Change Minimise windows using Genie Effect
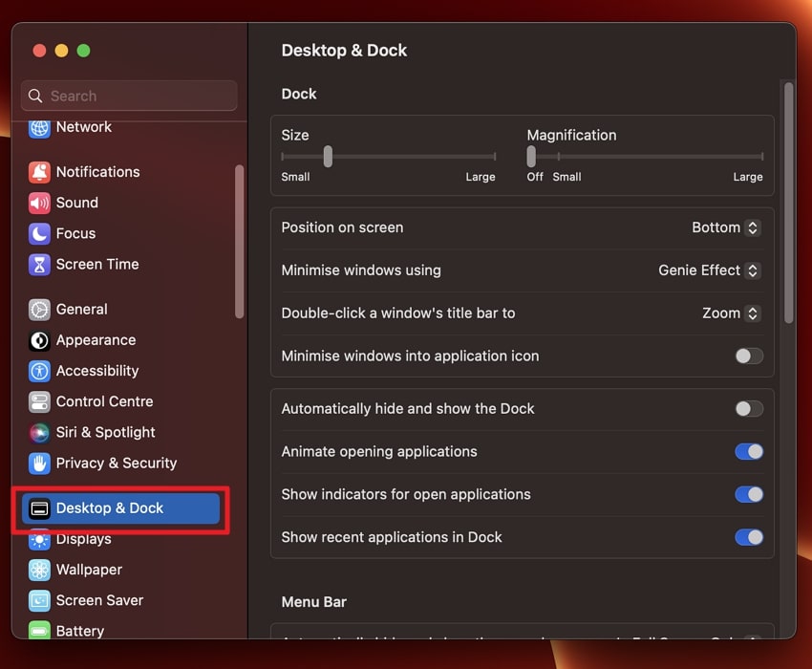Image resolution: width=812 pixels, height=669 pixels. click(x=709, y=270)
